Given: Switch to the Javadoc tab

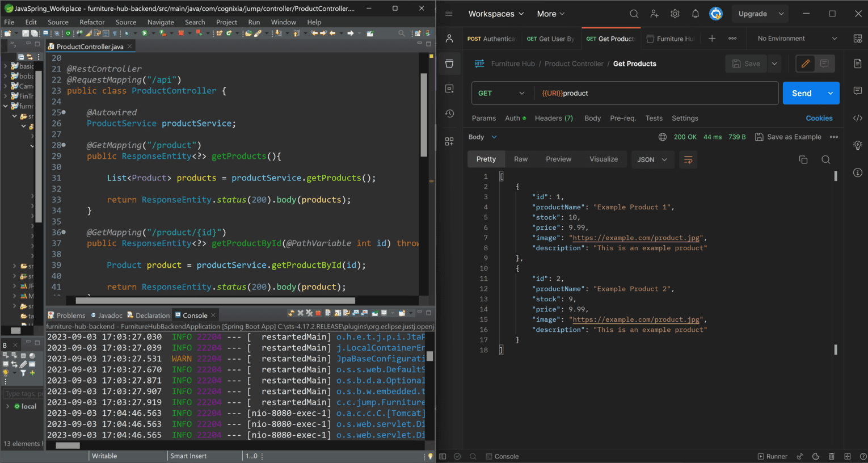Looking at the screenshot, I should pos(107,315).
